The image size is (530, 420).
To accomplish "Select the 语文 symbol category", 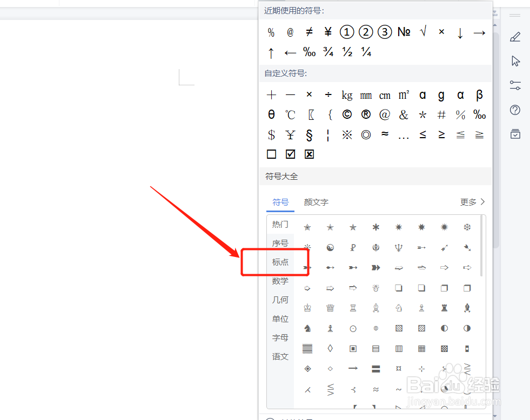I will click(280, 356).
